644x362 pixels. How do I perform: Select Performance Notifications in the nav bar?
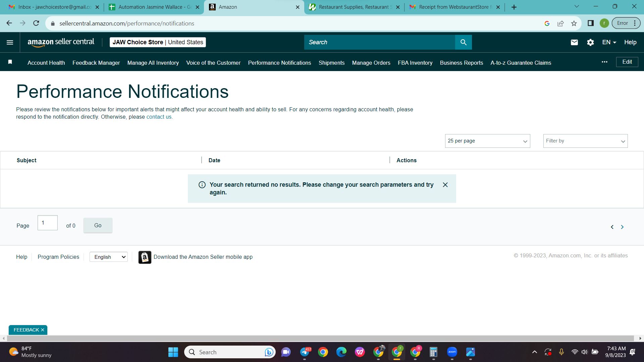[x=279, y=63]
